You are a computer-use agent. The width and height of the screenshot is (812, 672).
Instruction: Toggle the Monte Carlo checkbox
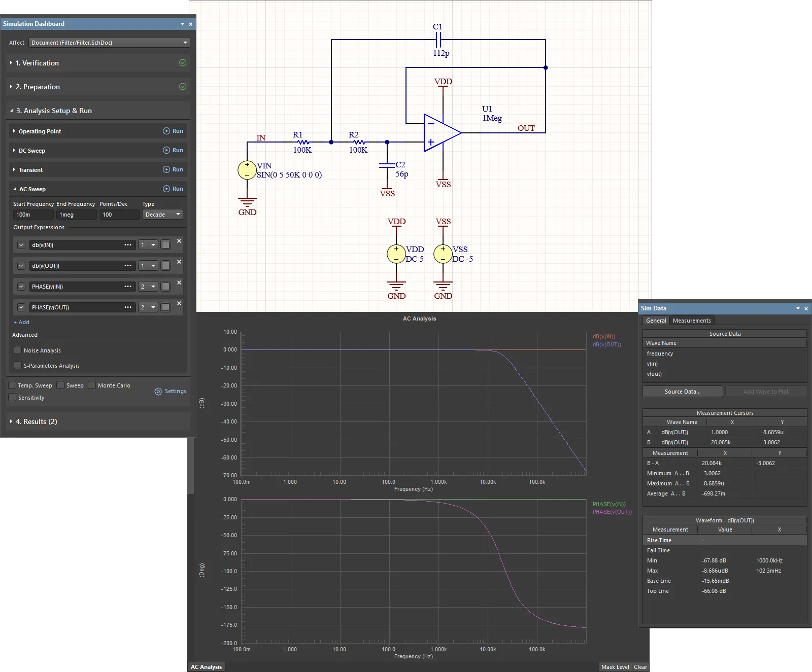[92, 385]
